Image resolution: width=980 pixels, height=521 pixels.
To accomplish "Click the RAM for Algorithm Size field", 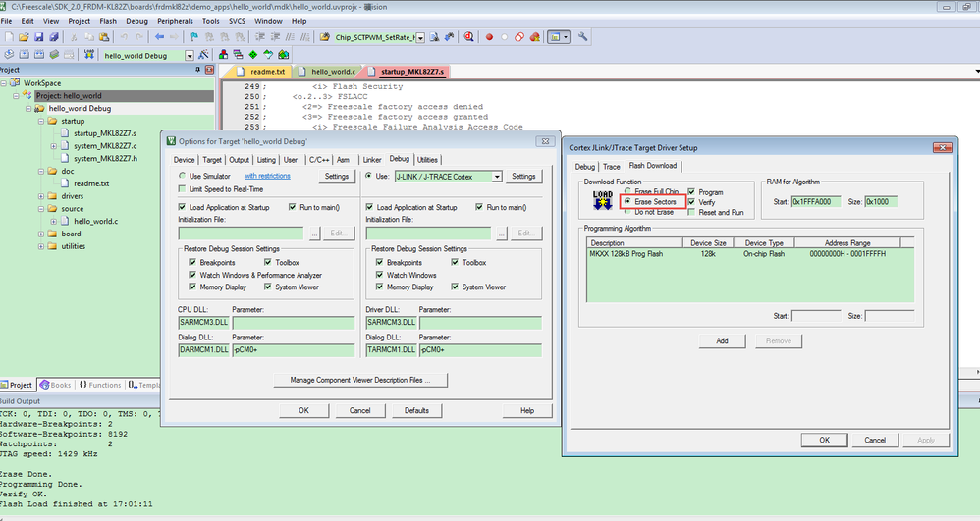I will point(881,202).
